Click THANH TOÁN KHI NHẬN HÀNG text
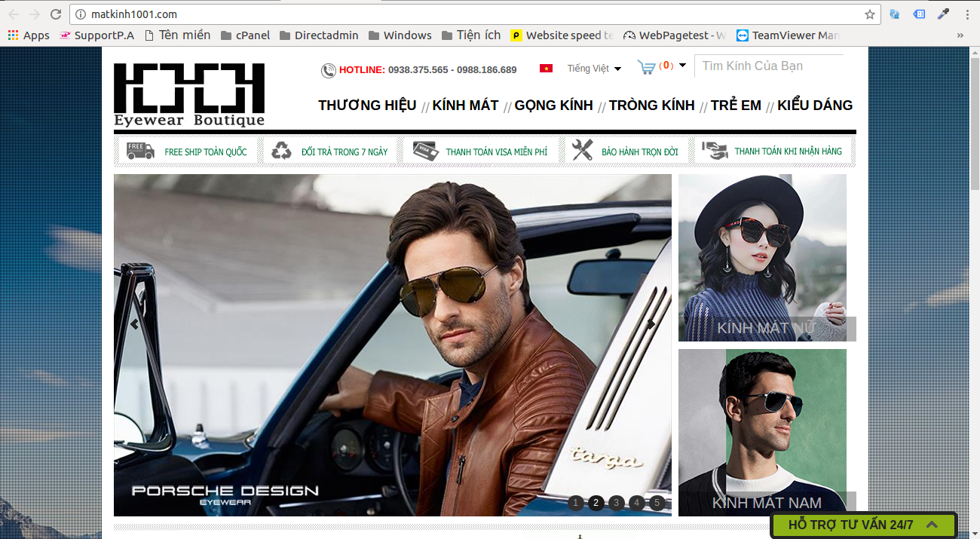The height and width of the screenshot is (539, 980). coord(789,152)
